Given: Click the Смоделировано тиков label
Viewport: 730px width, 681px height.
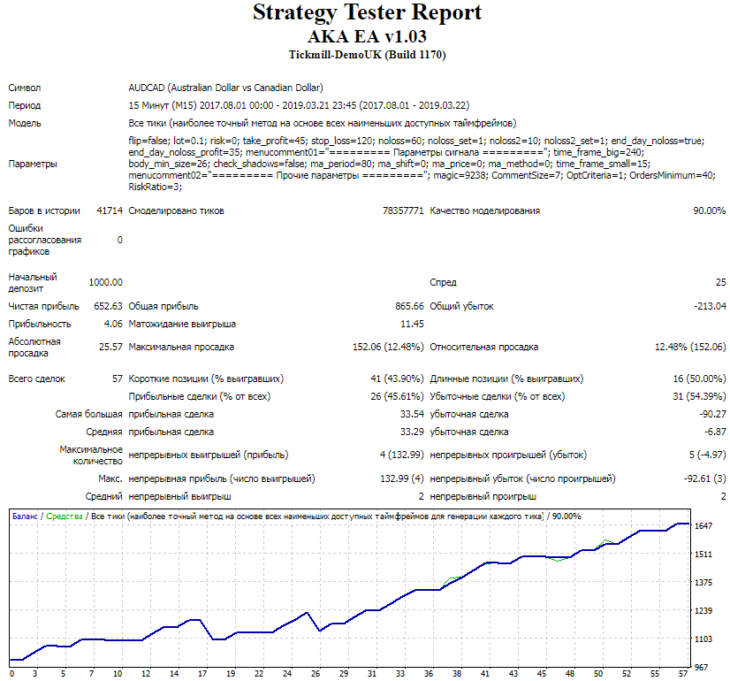Looking at the screenshot, I should (176, 211).
